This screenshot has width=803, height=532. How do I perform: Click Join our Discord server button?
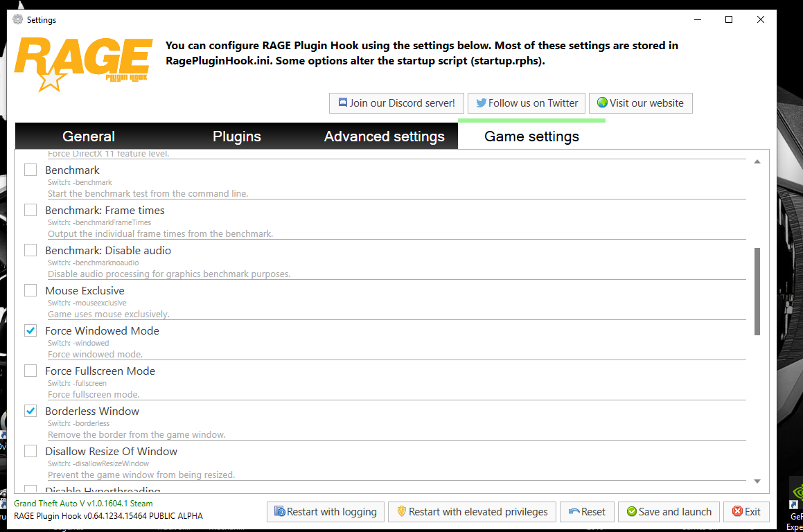point(396,103)
